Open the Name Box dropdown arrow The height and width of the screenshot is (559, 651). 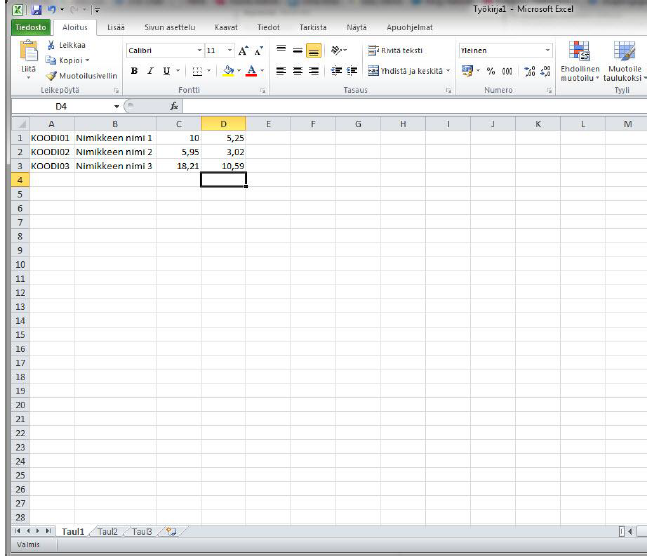click(x=117, y=106)
